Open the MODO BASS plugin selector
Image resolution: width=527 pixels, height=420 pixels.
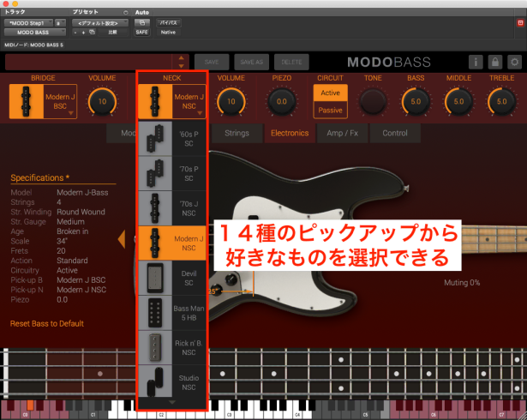(35, 33)
